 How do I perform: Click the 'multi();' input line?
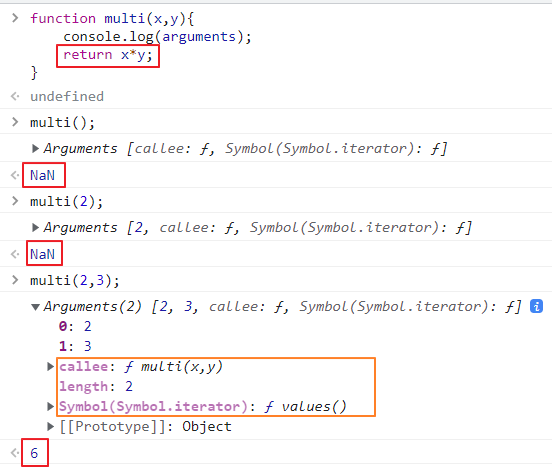pos(62,123)
